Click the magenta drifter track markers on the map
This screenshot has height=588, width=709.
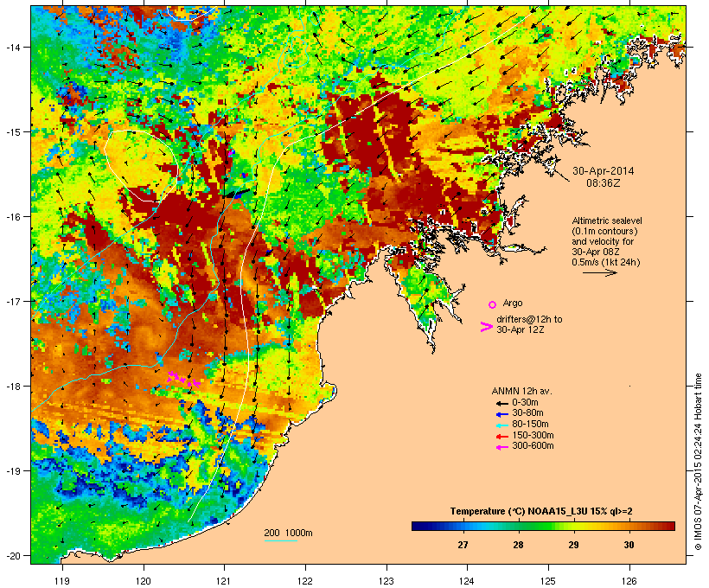tap(184, 379)
